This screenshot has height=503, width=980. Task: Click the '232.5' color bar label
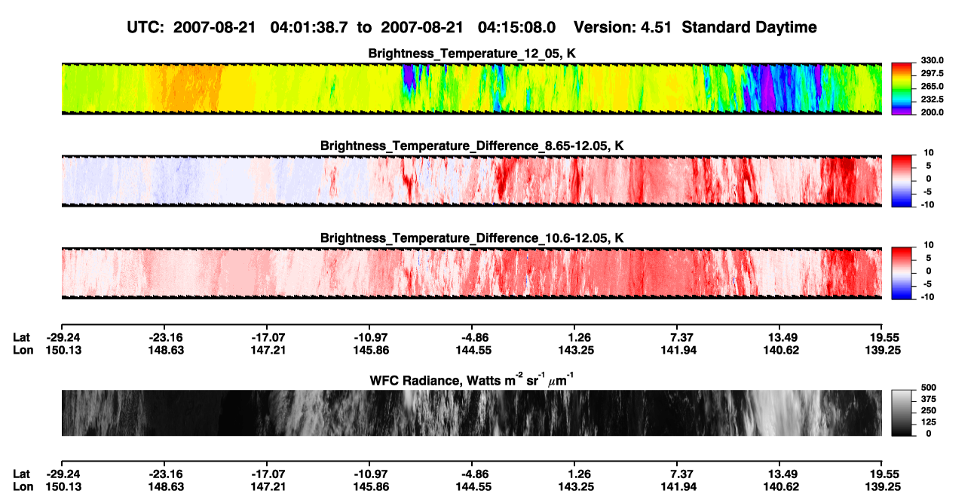933,99
